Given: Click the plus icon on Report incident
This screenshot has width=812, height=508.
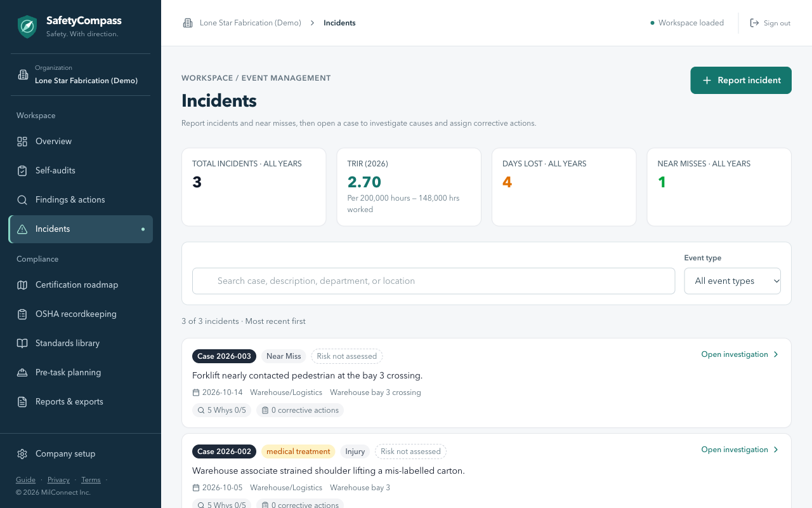Looking at the screenshot, I should pos(707,81).
